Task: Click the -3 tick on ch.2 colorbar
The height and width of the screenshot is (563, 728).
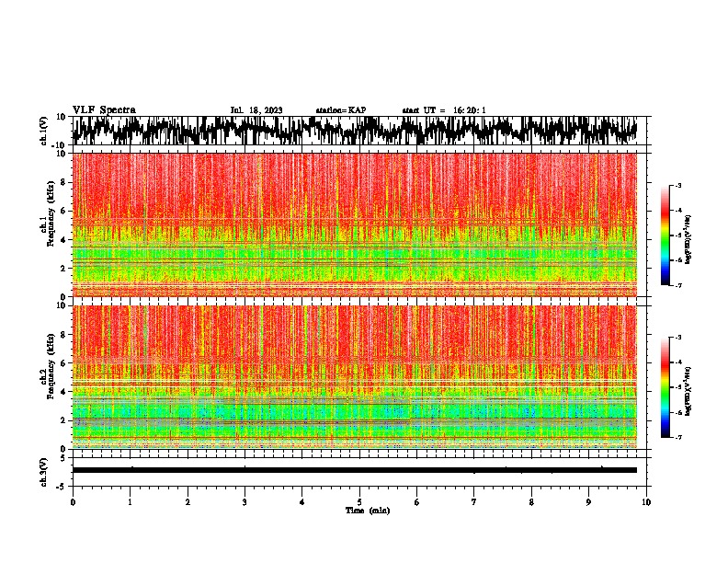Action: (678, 338)
